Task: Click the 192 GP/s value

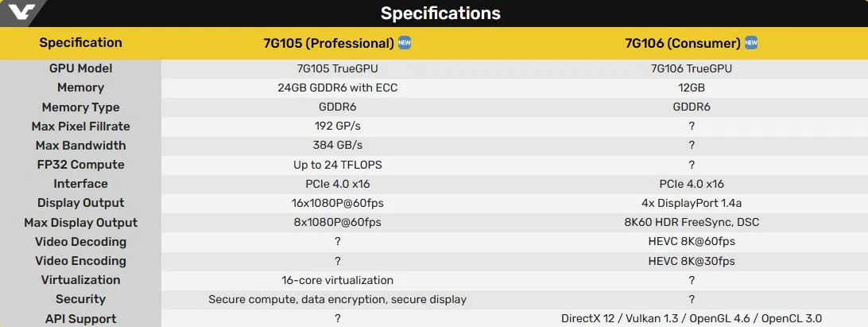Action: (337, 127)
